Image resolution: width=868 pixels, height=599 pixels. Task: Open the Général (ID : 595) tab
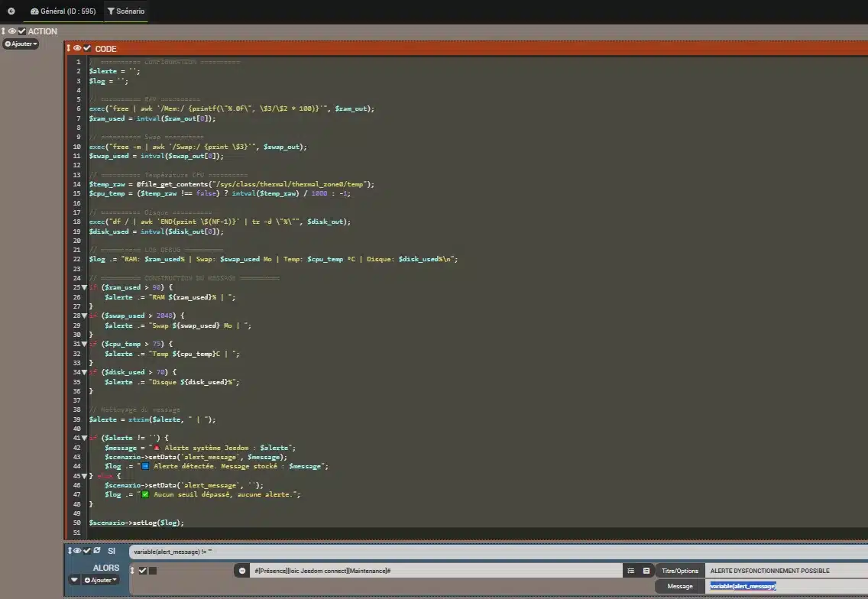pos(63,11)
